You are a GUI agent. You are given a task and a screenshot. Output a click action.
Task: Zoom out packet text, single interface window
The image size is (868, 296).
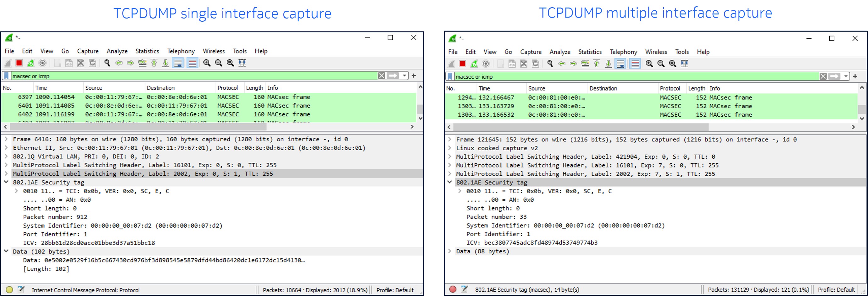coord(219,63)
